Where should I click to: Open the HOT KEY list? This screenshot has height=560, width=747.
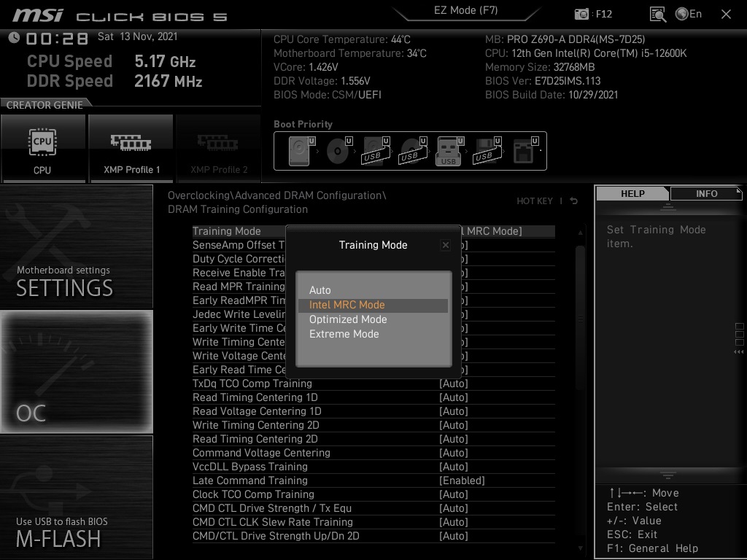535,201
